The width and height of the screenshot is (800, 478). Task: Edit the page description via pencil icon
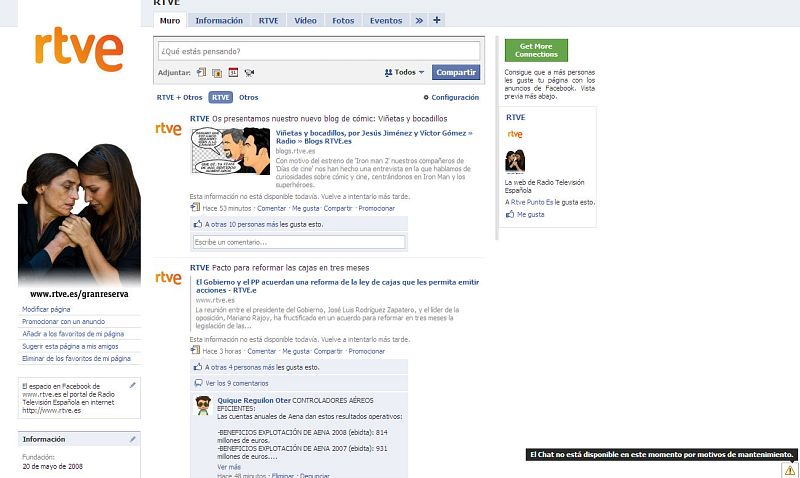click(x=132, y=384)
